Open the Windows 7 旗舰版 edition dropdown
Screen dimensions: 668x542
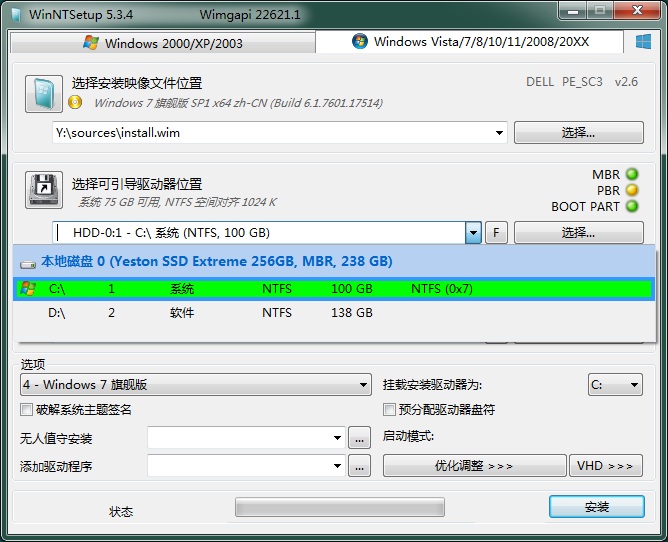coord(364,385)
